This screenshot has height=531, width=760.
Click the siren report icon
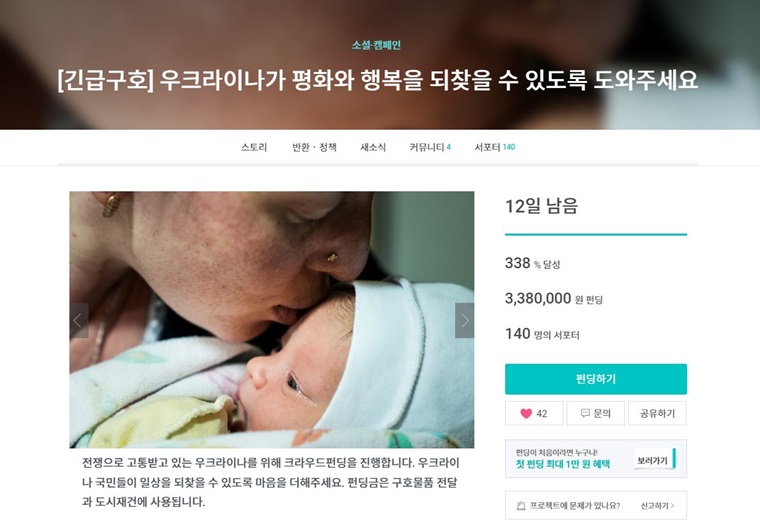tap(521, 505)
